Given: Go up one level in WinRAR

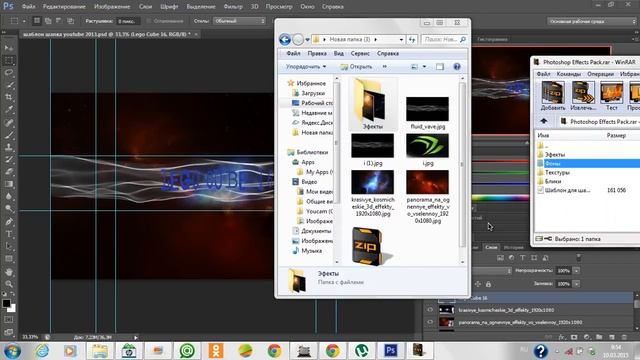Looking at the screenshot, I should click(544, 121).
